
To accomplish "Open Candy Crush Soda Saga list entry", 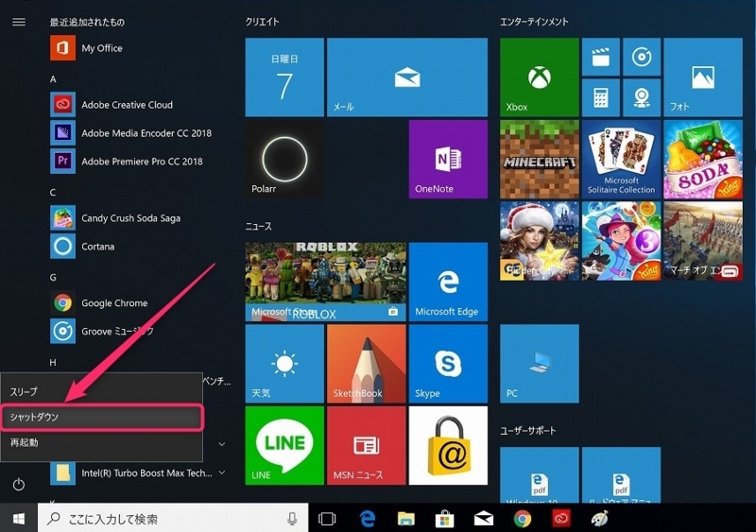I will pos(115,218).
